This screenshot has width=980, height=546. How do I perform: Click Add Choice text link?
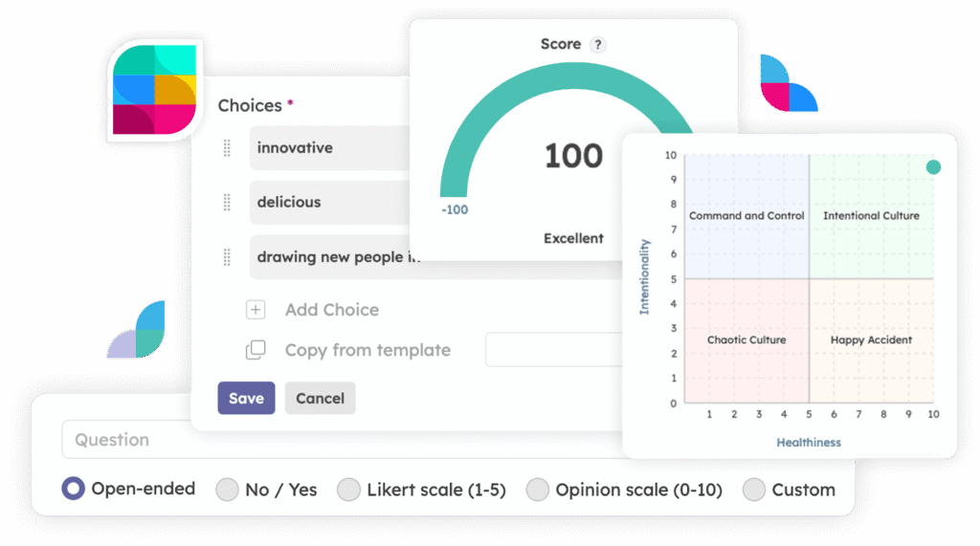332,310
